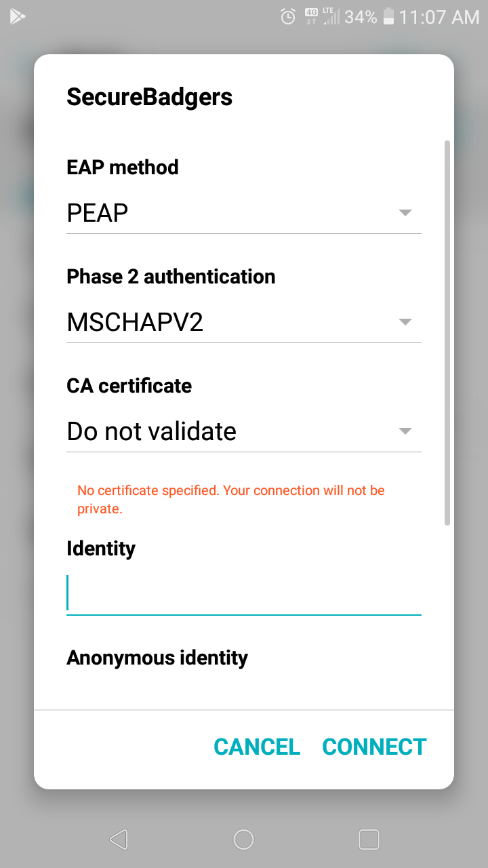This screenshot has width=488, height=868.
Task: Click the CANCEL button
Action: [x=257, y=747]
